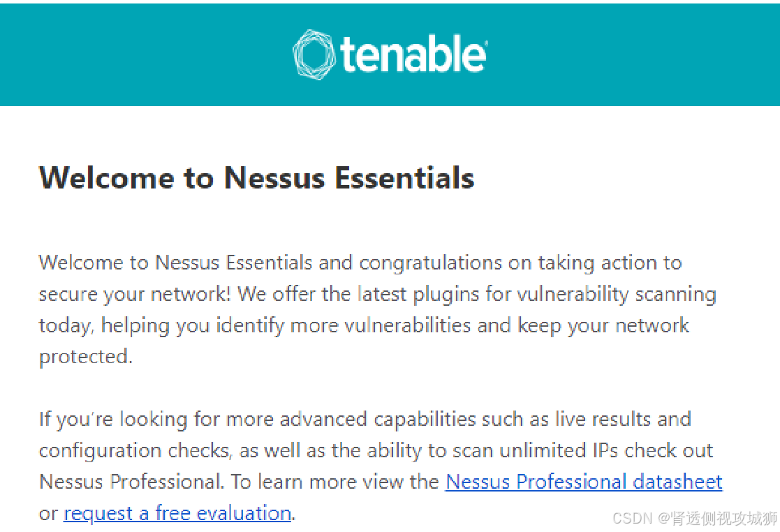Click the word 'or' before the evaluation link
The width and height of the screenshot is (780, 532).
pyautogui.click(x=48, y=514)
